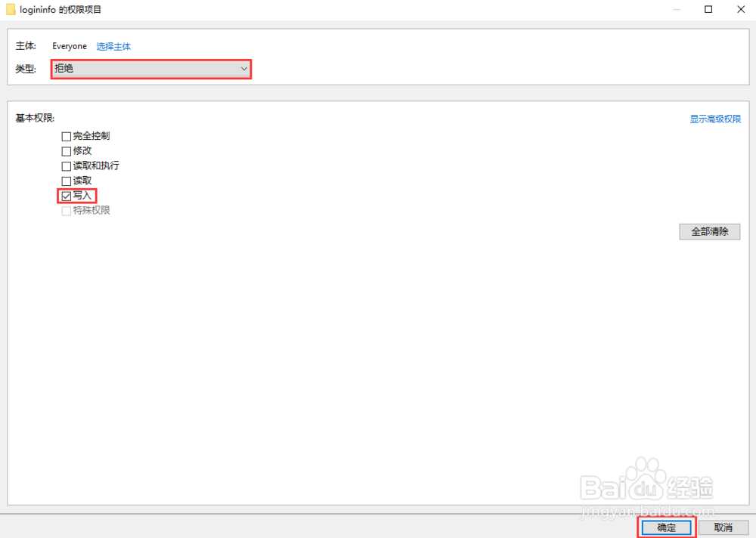Click the folder icon in title bar

pyautogui.click(x=11, y=9)
